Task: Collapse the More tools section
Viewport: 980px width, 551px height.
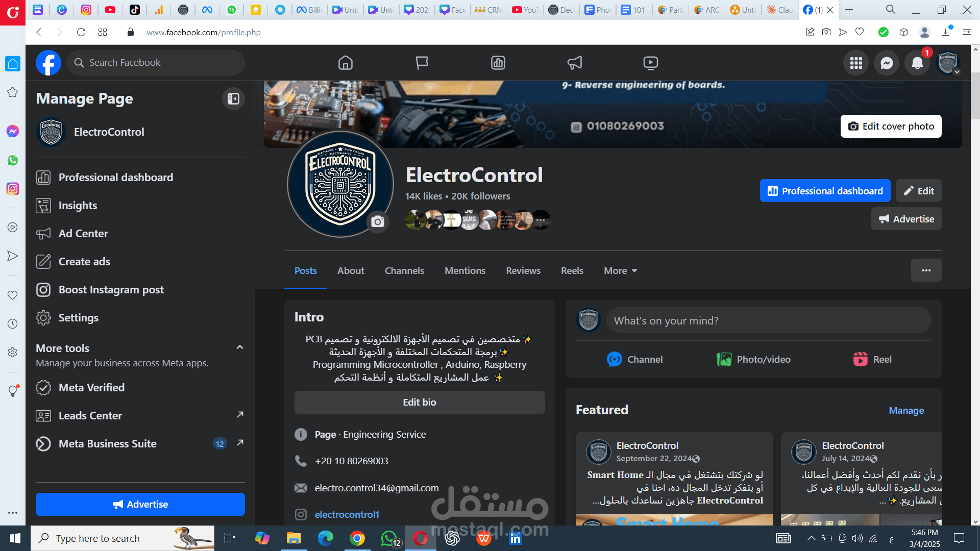Action: click(239, 347)
